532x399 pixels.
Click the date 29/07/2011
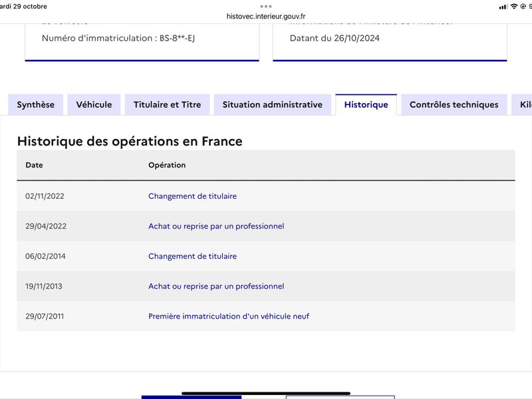coord(45,317)
